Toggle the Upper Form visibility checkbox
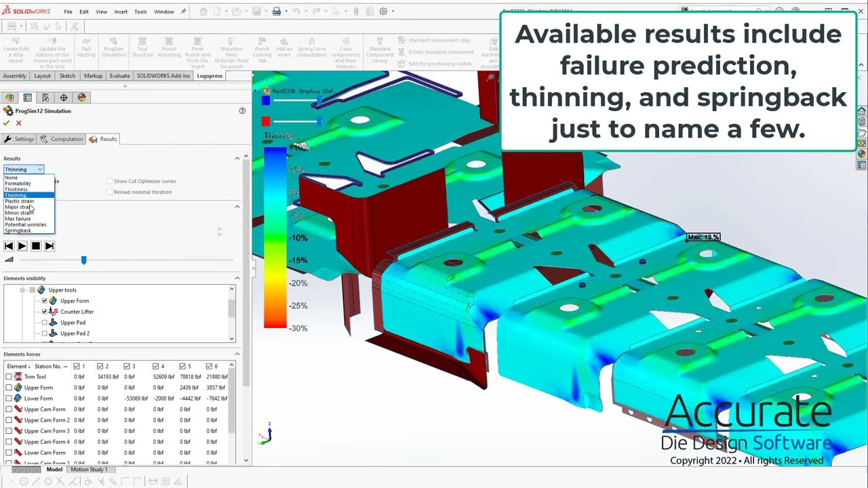The image size is (868, 488). [x=45, y=301]
